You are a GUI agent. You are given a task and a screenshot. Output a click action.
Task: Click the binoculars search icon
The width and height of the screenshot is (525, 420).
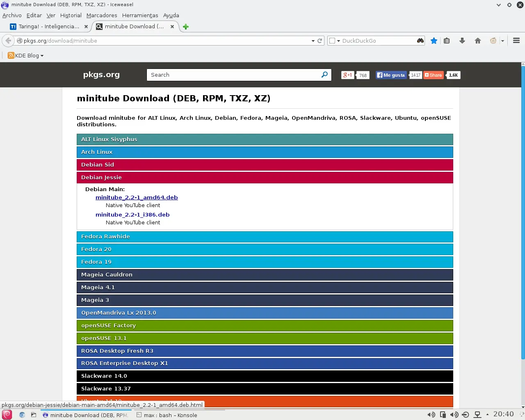[x=420, y=41]
